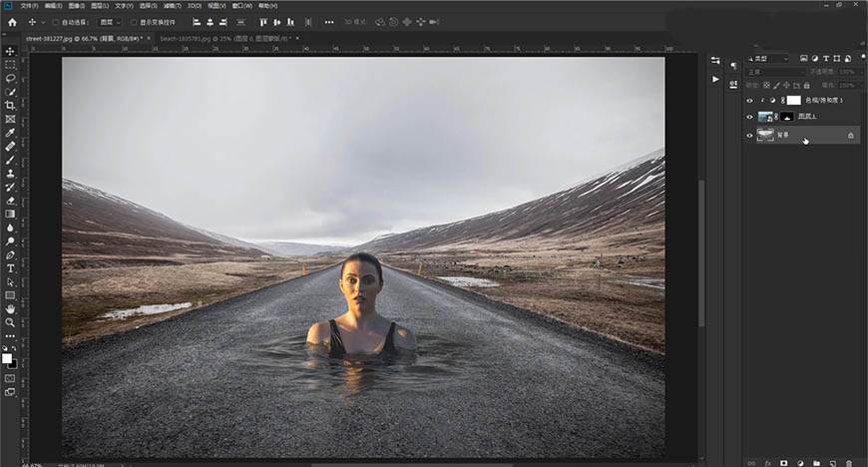
Task: Select the 图层 1 layer mask thumbnail
Action: pyautogui.click(x=786, y=117)
